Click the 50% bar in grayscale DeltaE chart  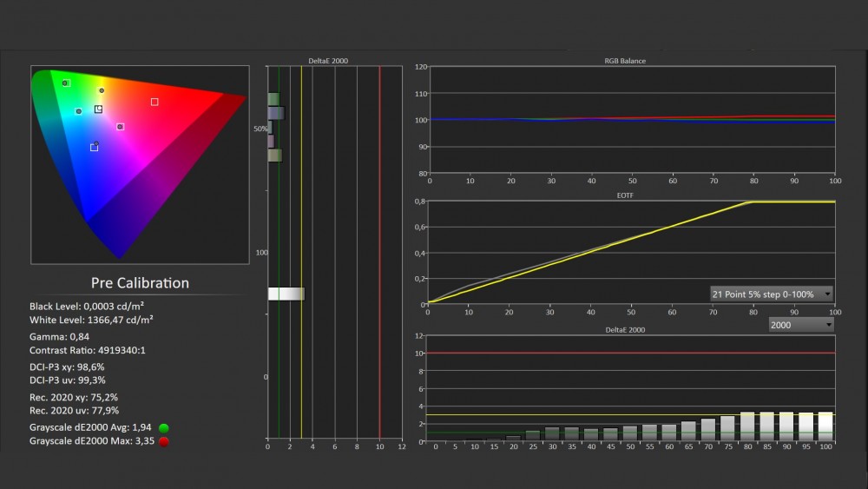pos(629,433)
